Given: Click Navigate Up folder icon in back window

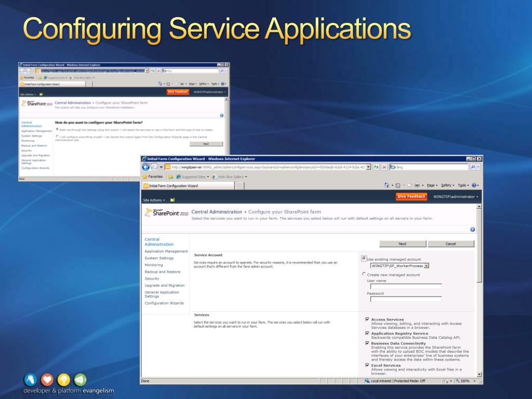Looking at the screenshot, I should pos(41,95).
